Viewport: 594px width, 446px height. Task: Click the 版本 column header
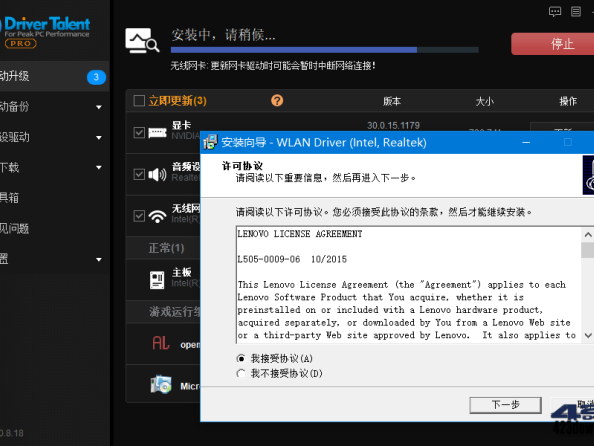tap(392, 101)
